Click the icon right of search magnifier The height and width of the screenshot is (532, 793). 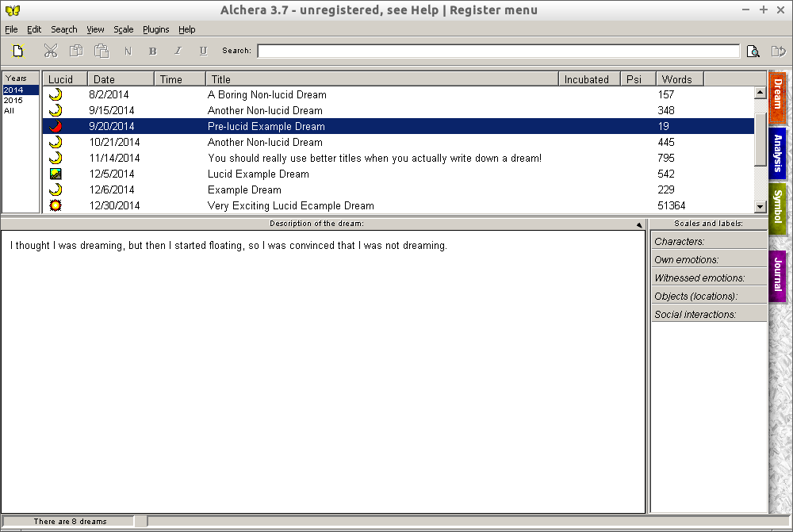click(779, 51)
